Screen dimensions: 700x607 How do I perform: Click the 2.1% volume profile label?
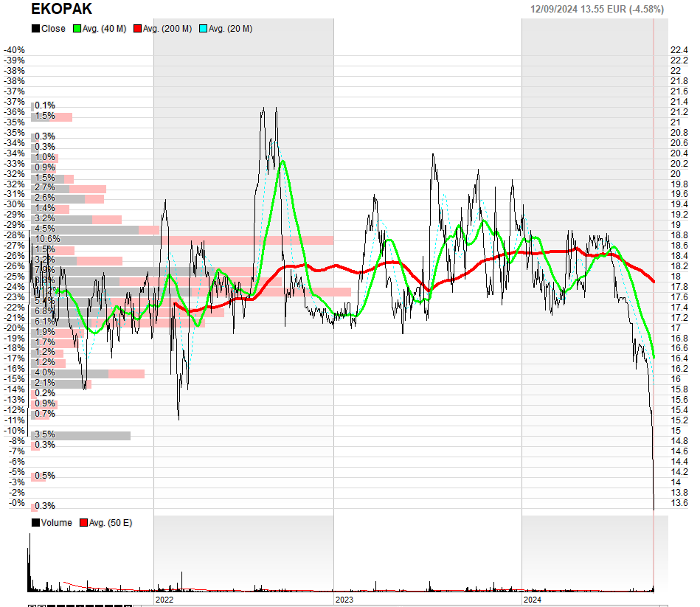45,383
